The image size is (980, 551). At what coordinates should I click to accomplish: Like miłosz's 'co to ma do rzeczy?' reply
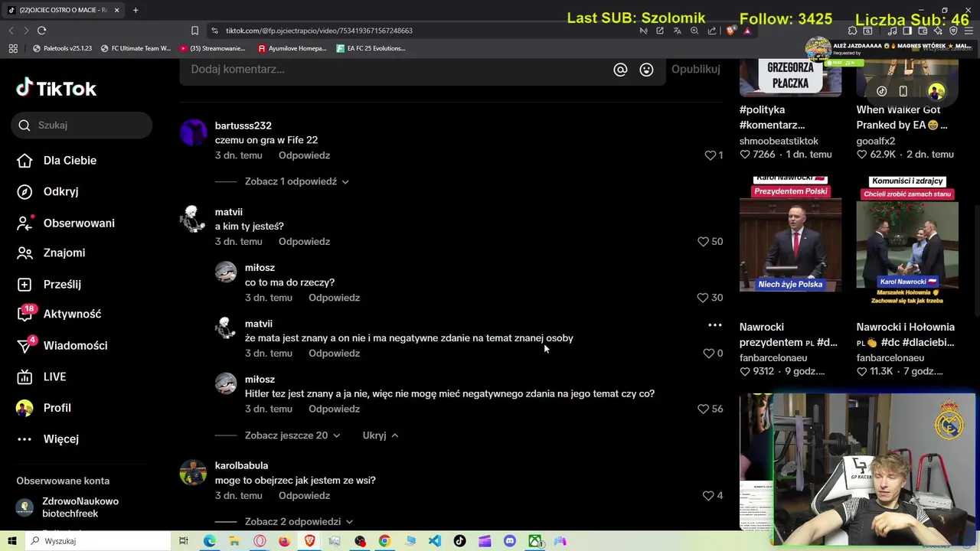[x=703, y=298]
